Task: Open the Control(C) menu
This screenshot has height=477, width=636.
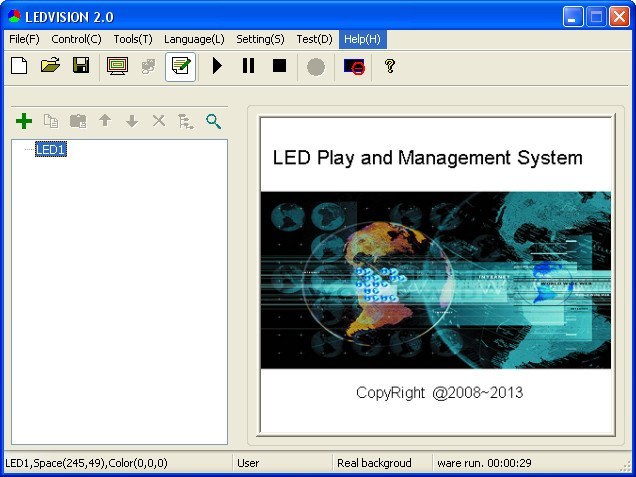Action: coord(76,39)
